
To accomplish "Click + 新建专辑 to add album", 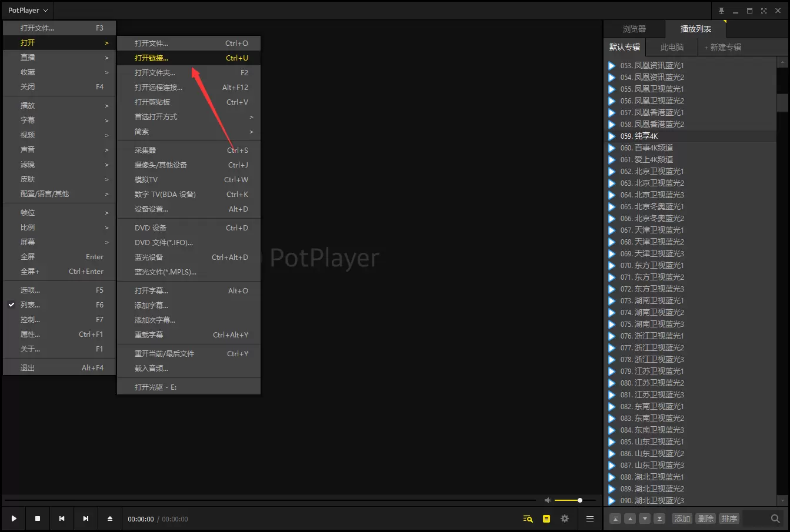I will click(722, 47).
